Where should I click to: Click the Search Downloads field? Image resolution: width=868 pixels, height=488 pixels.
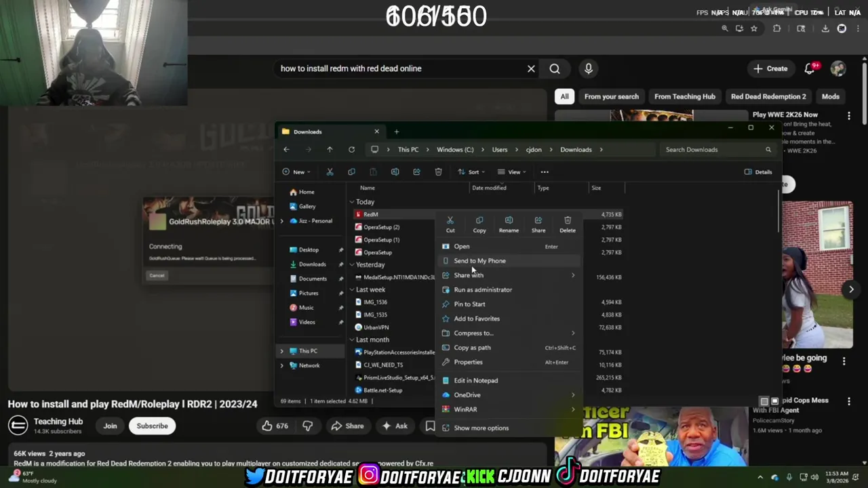[x=717, y=150]
